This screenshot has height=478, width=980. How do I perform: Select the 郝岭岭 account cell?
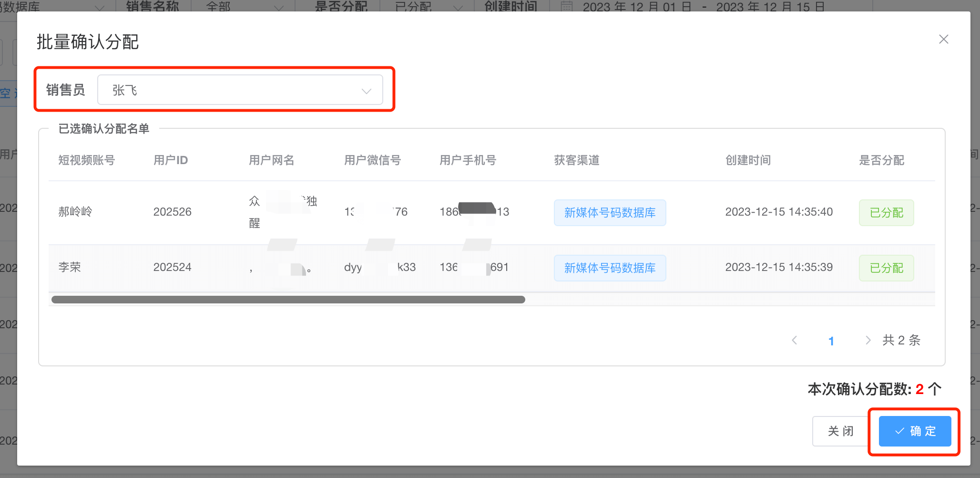[x=75, y=212]
